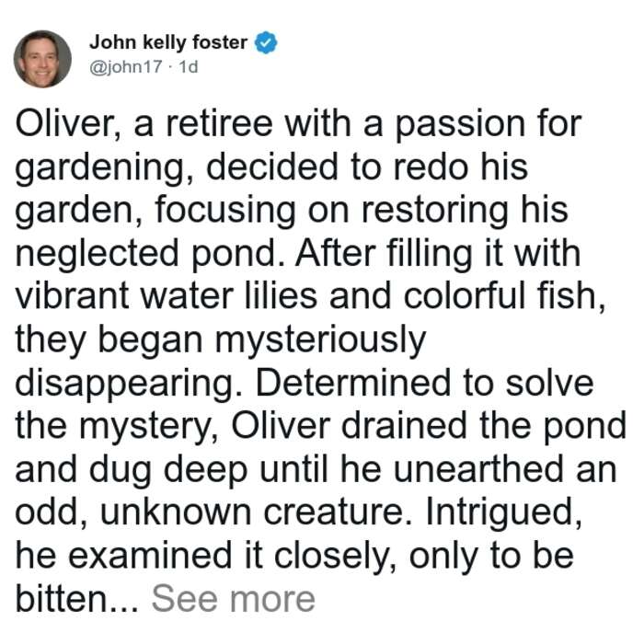Click the phrase 'vibrant water lilies'
The width and height of the screenshot is (644, 644).
[167, 296]
